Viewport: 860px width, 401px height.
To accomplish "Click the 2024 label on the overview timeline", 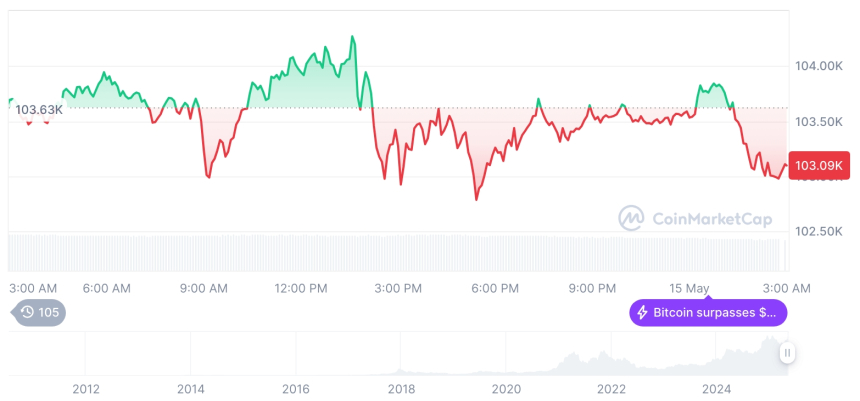I will (x=716, y=388).
